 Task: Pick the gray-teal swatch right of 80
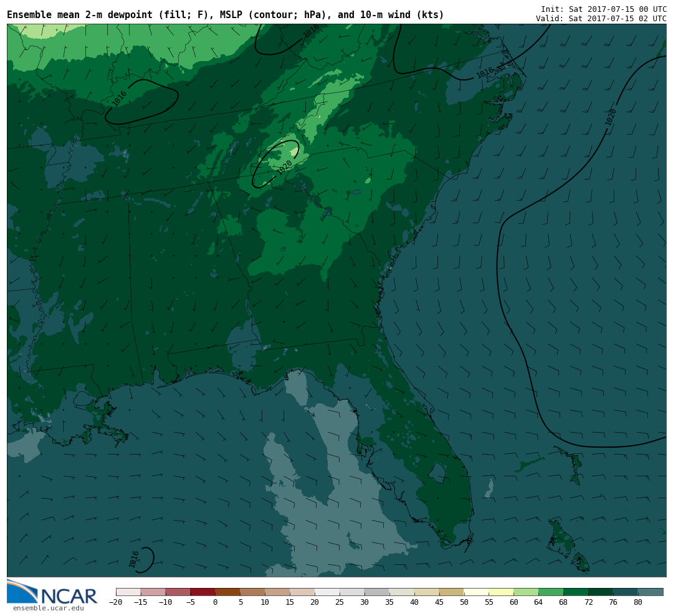650,592
